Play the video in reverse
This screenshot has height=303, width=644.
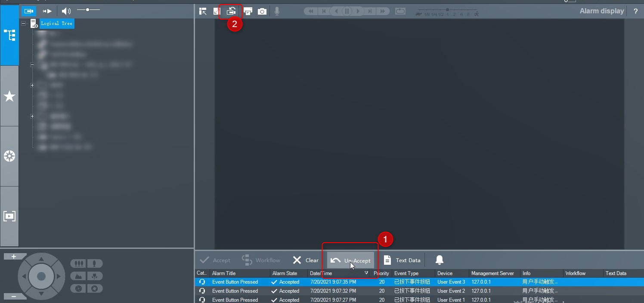[x=336, y=11]
